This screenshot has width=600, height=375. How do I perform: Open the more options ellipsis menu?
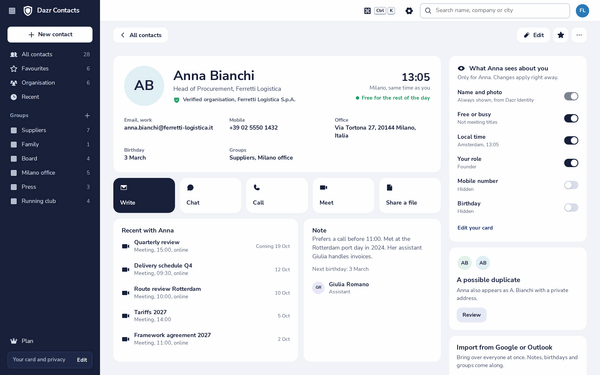coord(579,35)
